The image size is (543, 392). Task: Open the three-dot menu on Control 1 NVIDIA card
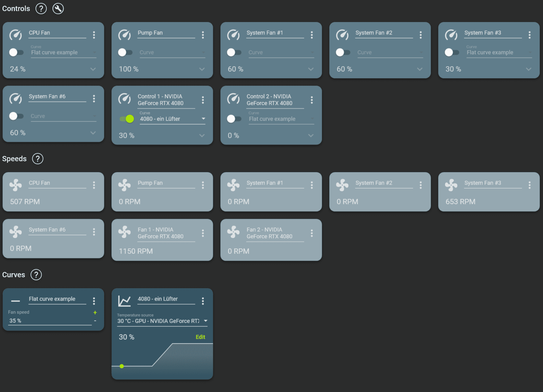pos(203,100)
